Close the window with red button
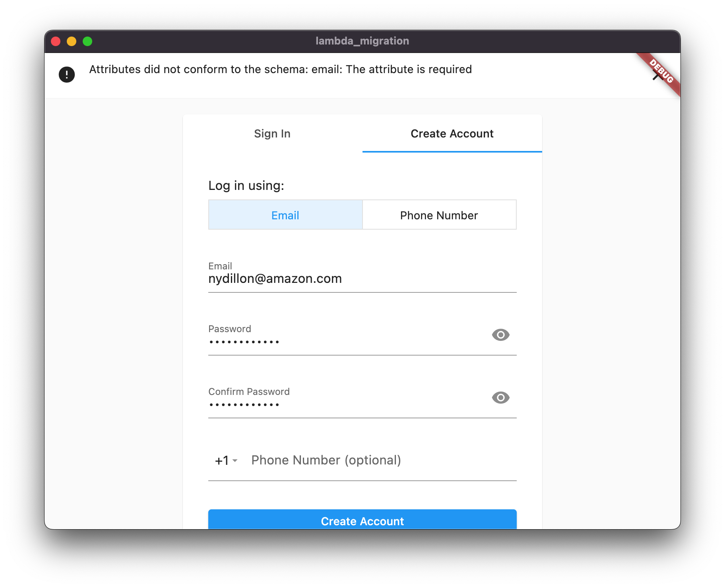725x588 pixels. pyautogui.click(x=56, y=41)
